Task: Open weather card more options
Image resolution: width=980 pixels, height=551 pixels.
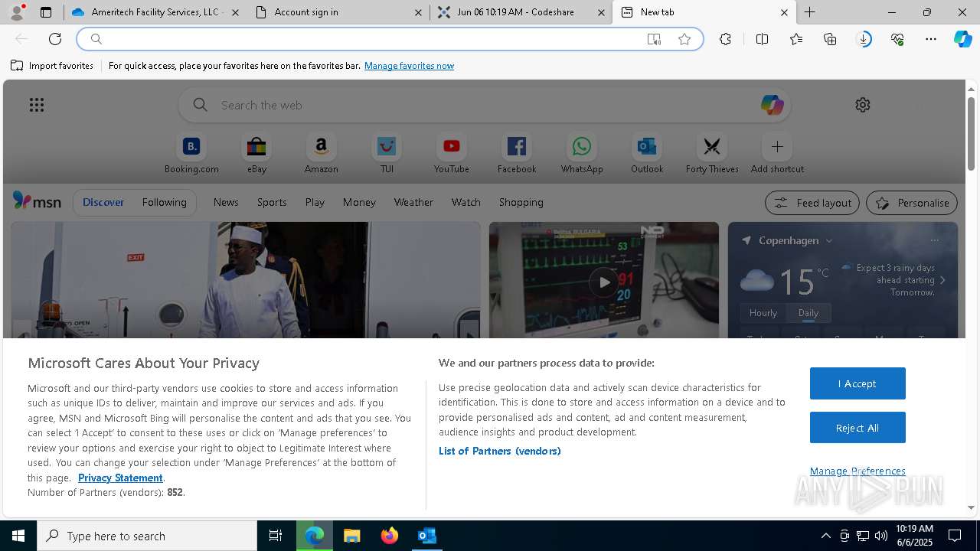Action: pyautogui.click(x=934, y=240)
